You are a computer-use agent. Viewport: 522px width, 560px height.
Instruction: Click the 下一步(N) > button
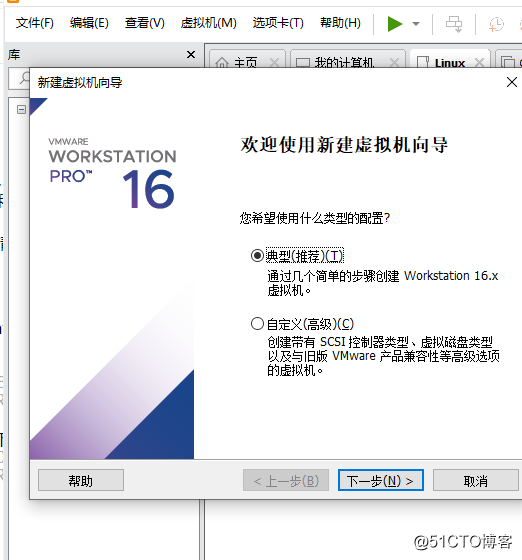point(381,480)
